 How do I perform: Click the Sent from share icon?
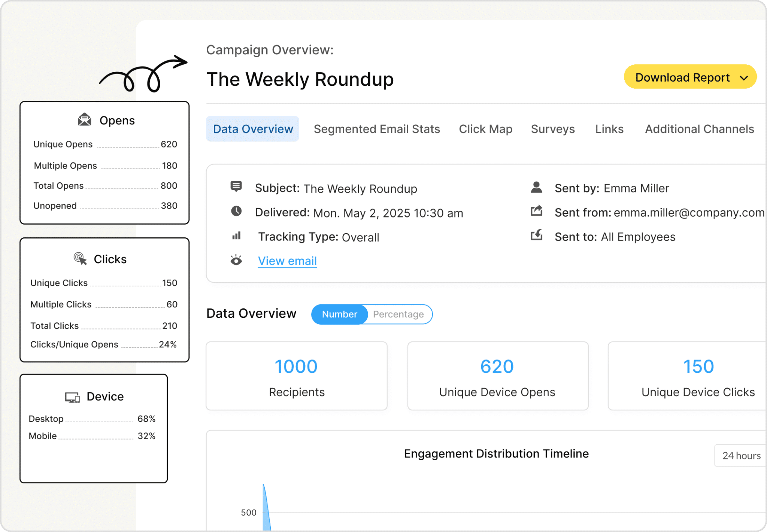(536, 212)
